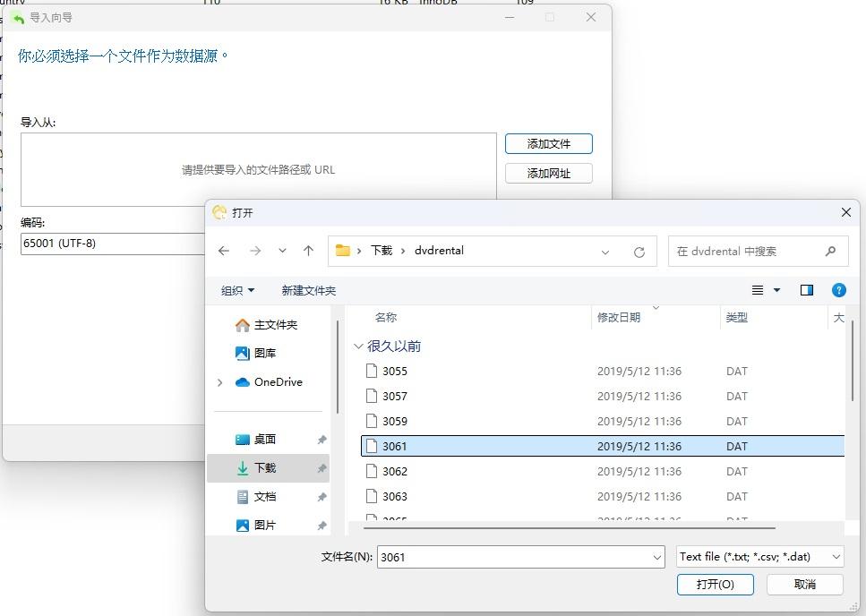The image size is (866, 616).
Task: Open help via the blue question mark
Action: [x=837, y=289]
